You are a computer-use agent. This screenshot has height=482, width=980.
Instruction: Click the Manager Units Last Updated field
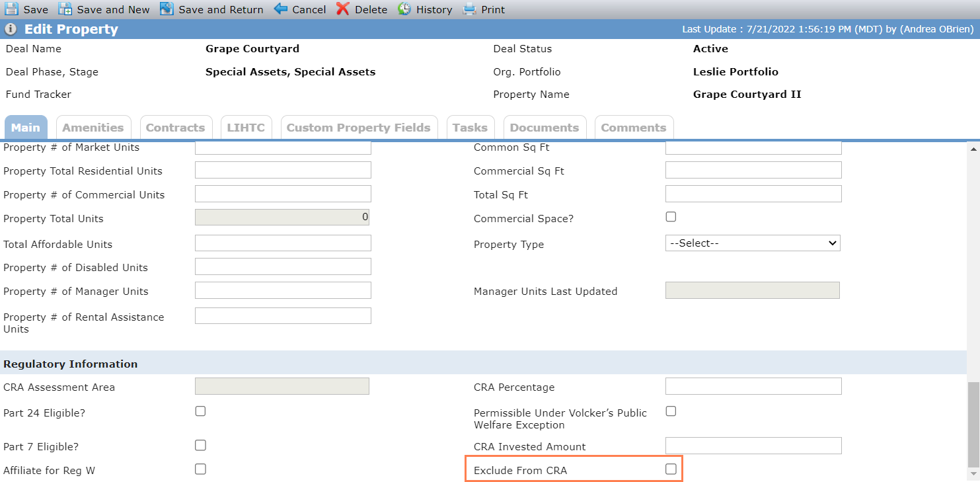click(x=753, y=290)
